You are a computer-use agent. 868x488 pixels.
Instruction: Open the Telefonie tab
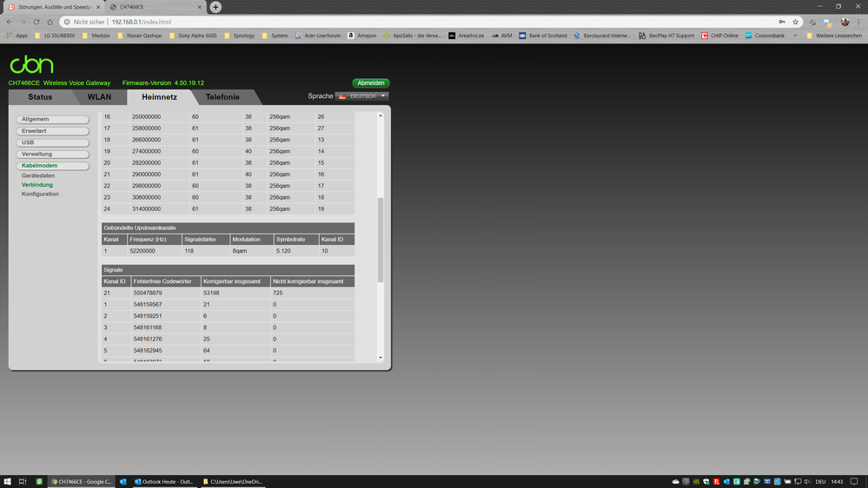pos(222,97)
